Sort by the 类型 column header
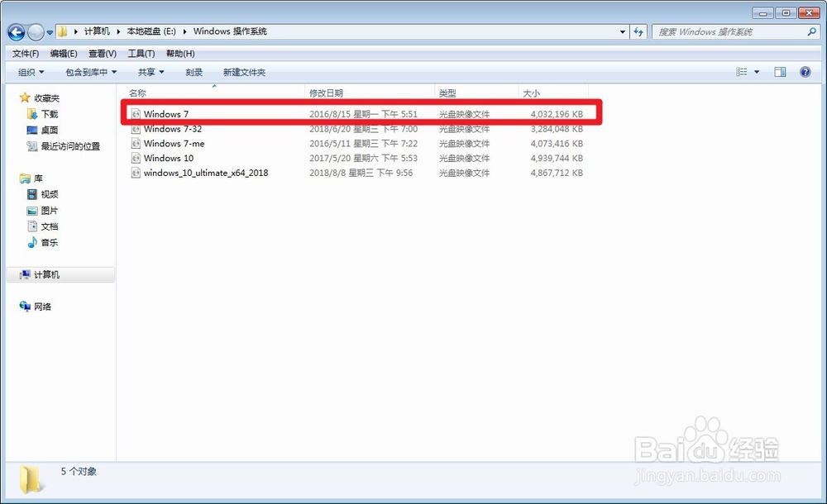Image resolution: width=827 pixels, height=504 pixels. (x=447, y=93)
